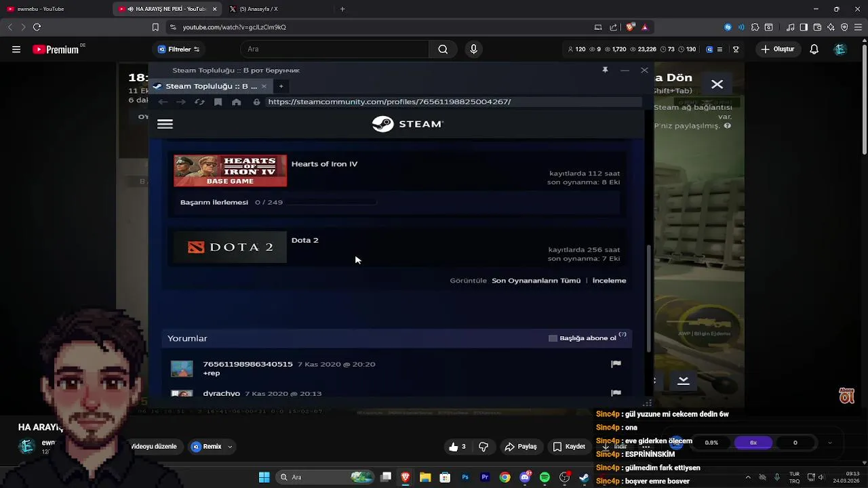Click Son Oynananların Tümü link
Viewport: 868px width, 488px height.
536,281
